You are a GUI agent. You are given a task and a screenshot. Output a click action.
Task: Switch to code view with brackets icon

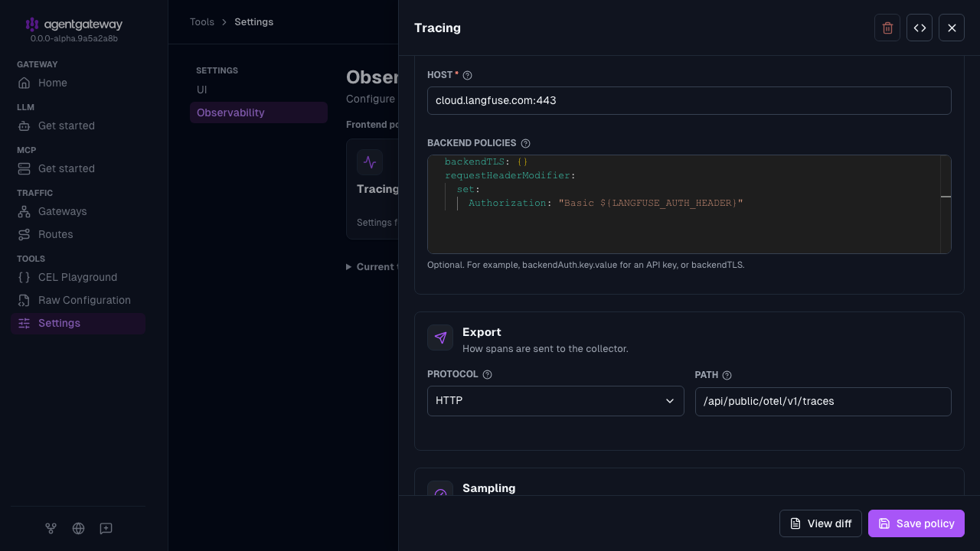point(920,28)
